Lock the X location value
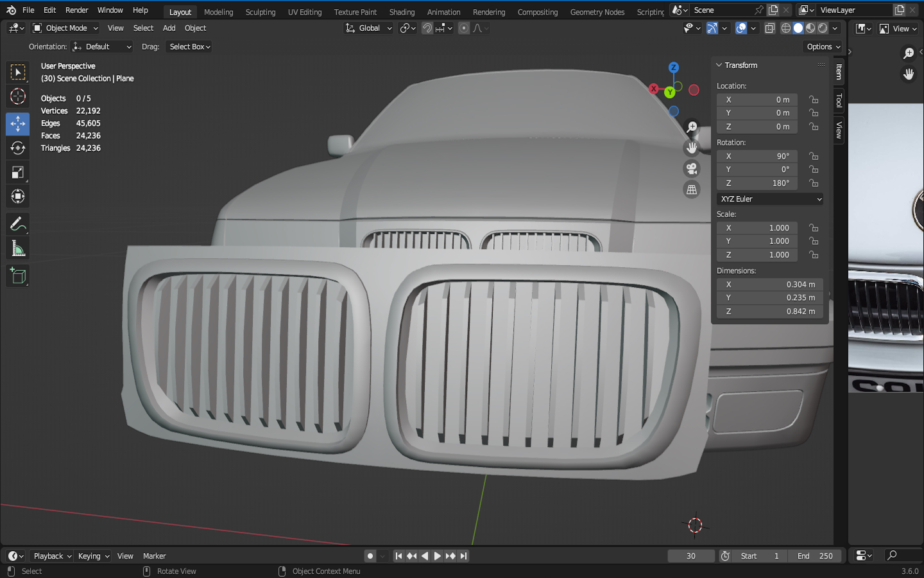 [x=814, y=100]
